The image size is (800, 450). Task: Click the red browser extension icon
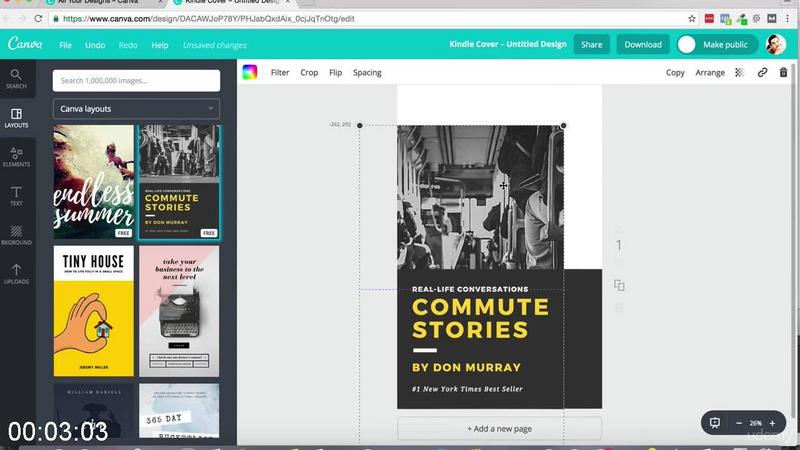point(709,18)
